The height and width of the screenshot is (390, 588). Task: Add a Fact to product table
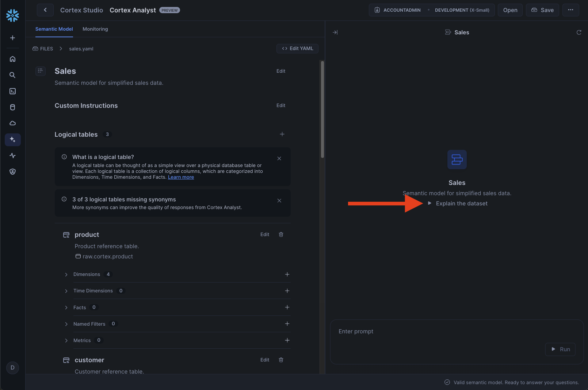point(287,307)
